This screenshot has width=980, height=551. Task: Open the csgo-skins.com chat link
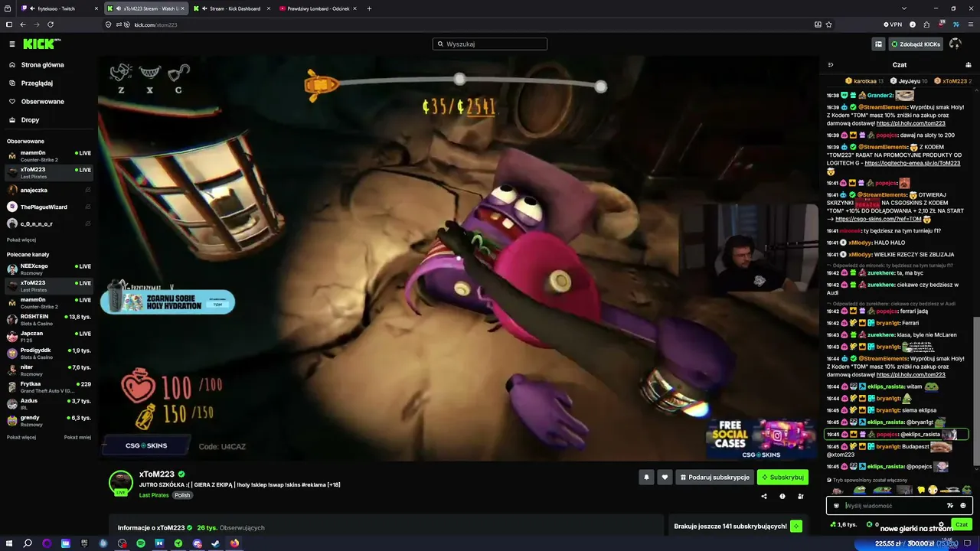click(x=878, y=219)
